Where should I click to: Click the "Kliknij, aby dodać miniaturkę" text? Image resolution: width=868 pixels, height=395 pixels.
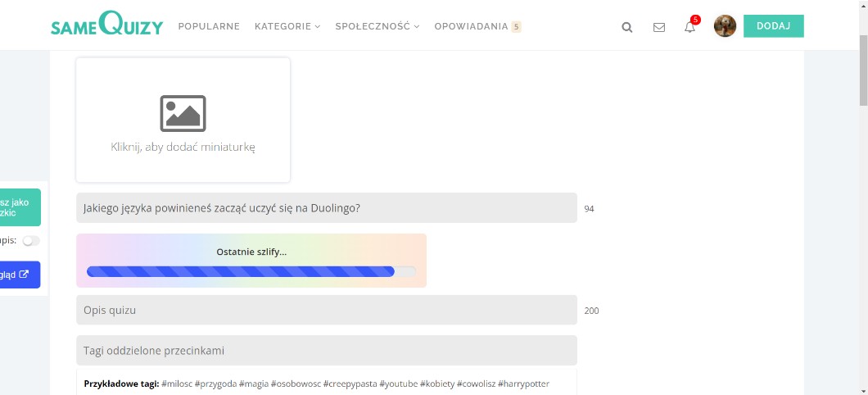click(183, 148)
